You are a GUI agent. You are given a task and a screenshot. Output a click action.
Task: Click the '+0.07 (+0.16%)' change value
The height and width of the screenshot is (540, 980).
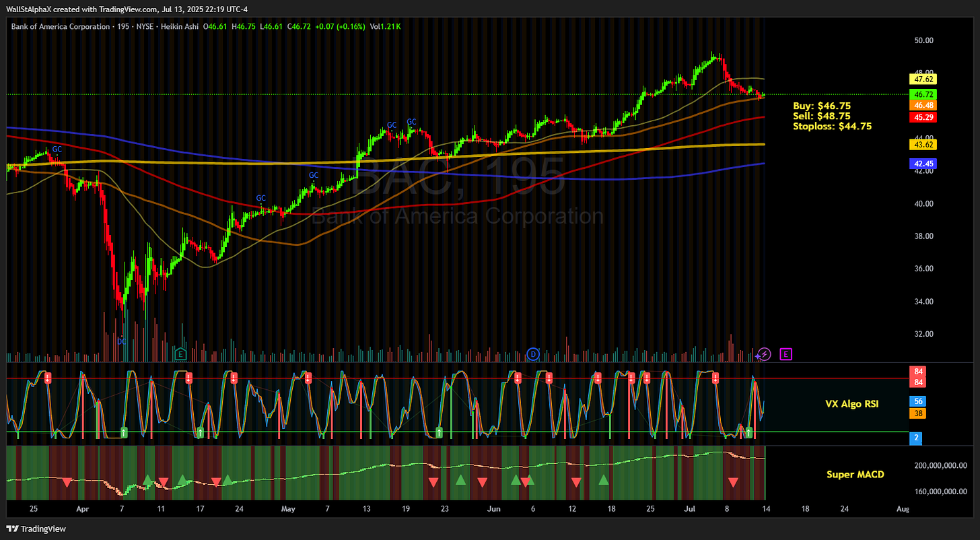[x=339, y=26]
